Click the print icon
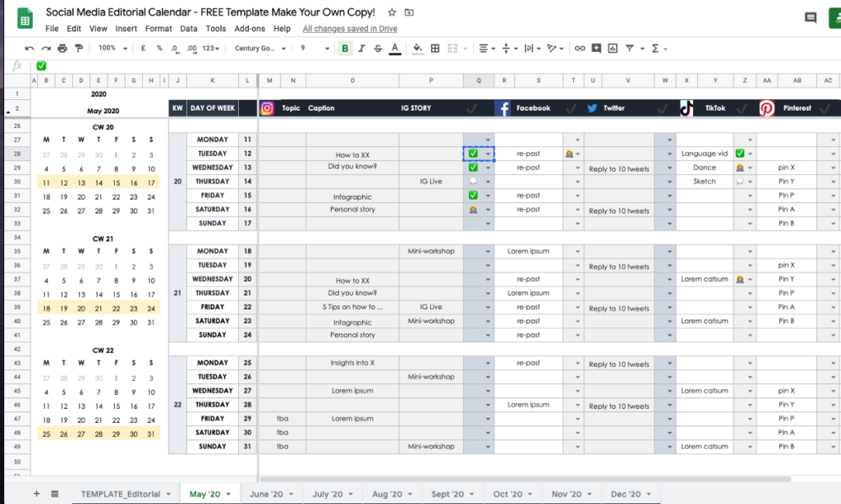This screenshot has height=504, width=841. click(62, 48)
